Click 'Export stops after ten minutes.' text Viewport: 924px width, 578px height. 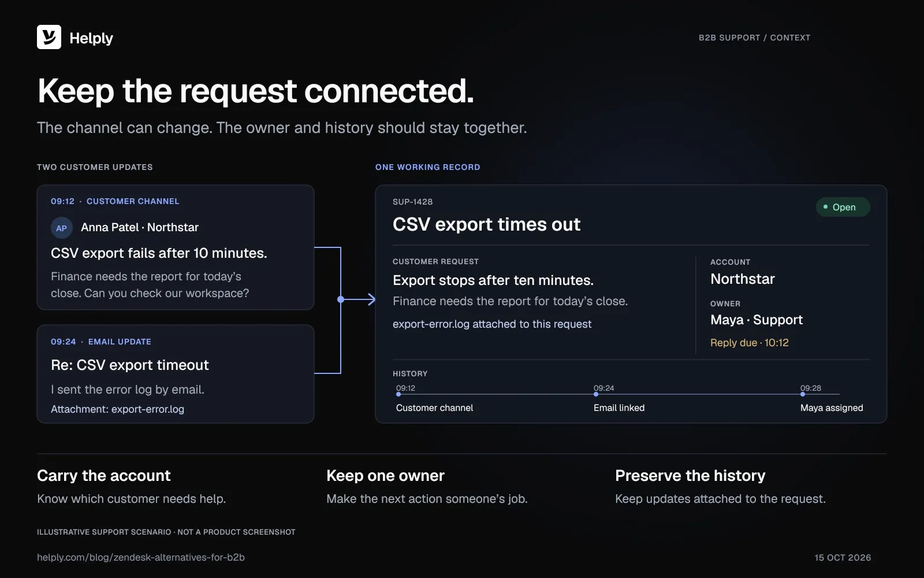point(493,280)
